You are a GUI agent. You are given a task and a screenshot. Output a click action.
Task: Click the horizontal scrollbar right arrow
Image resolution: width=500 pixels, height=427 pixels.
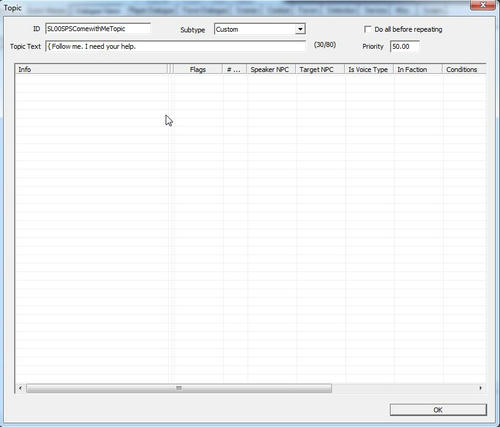tap(480, 388)
